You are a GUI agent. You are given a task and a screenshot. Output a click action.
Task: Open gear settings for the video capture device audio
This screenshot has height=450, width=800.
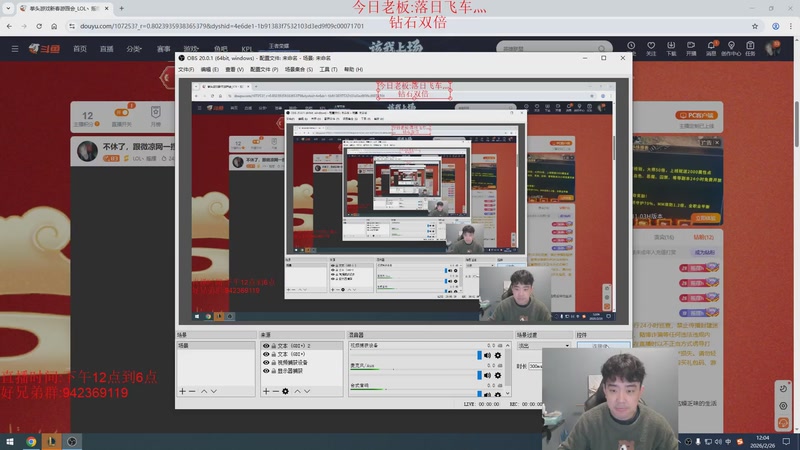pos(498,355)
